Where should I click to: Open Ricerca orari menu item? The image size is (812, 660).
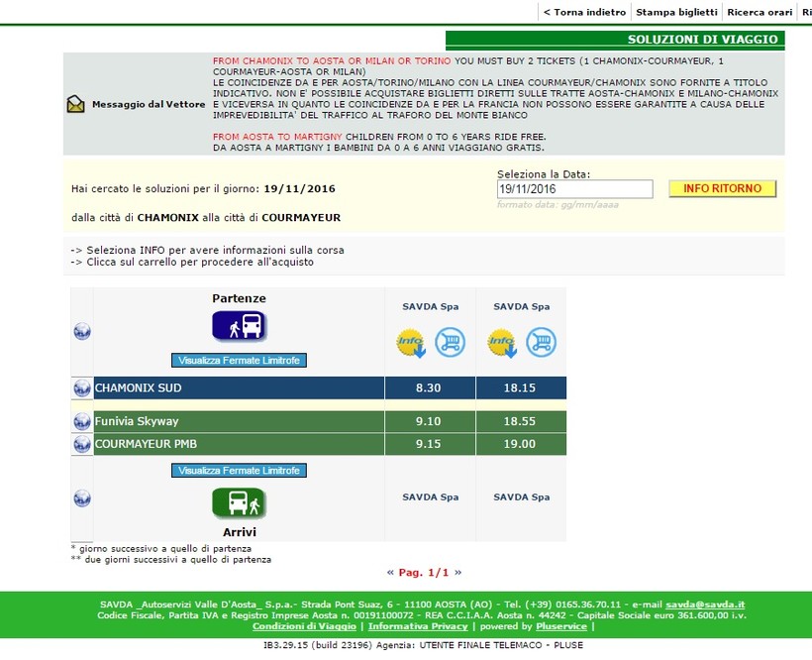click(760, 12)
